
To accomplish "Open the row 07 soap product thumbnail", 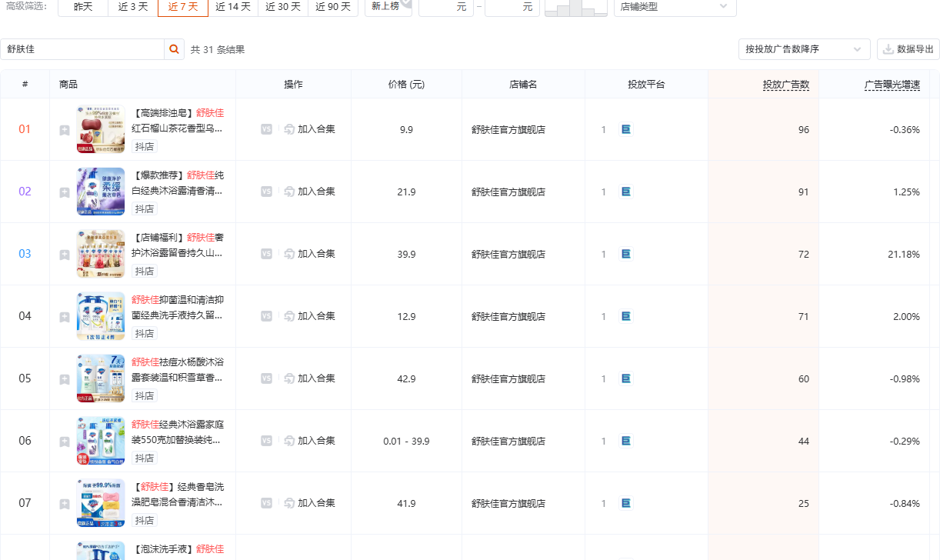I will (101, 503).
